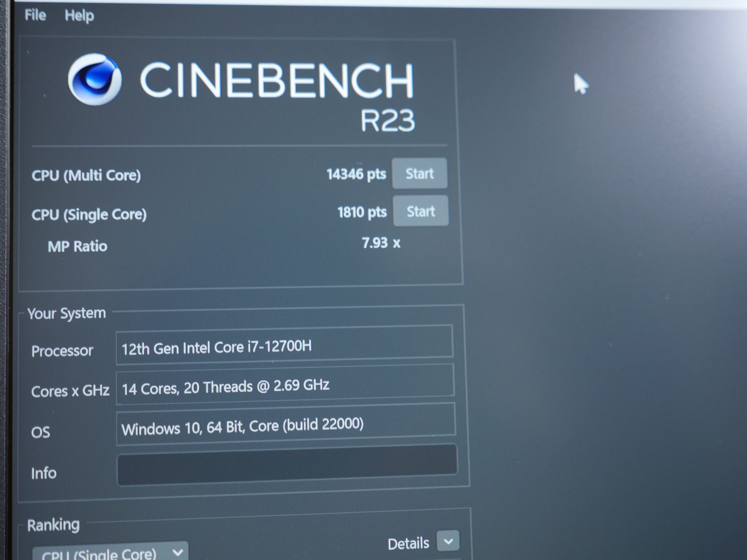Viewport: 747px width, 560px height.
Task: Click inside the empty Info field
Action: [287, 465]
